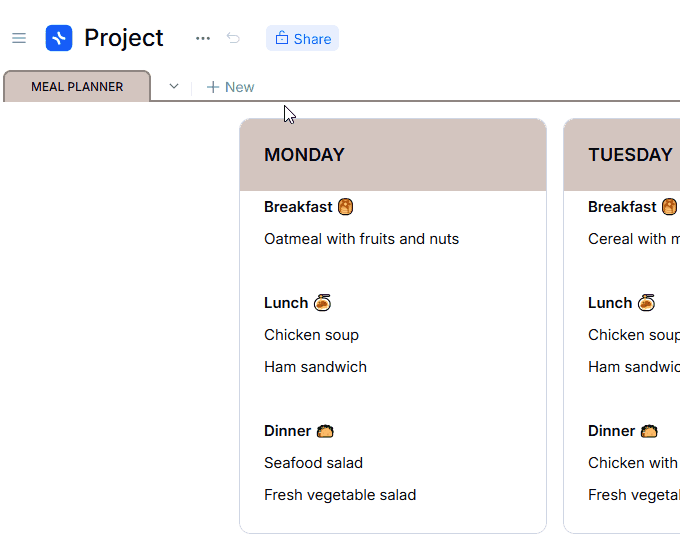Image resolution: width=680 pixels, height=550 pixels.
Task: Expand the tab list dropdown chevron
Action: point(174,87)
